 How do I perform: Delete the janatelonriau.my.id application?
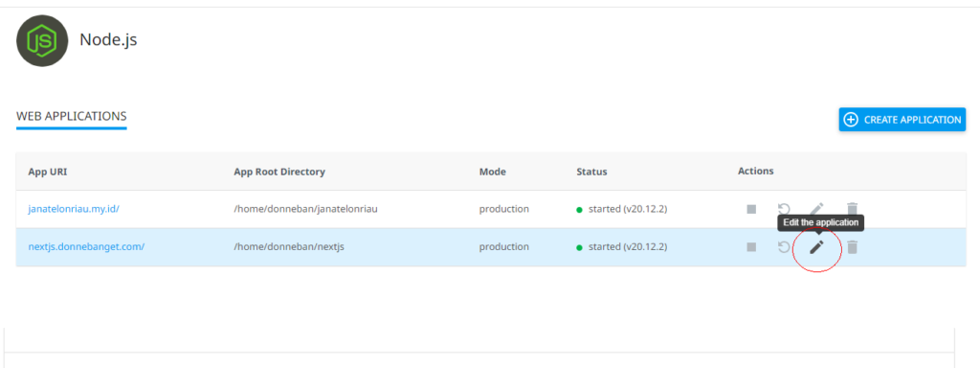pyautogui.click(x=853, y=209)
